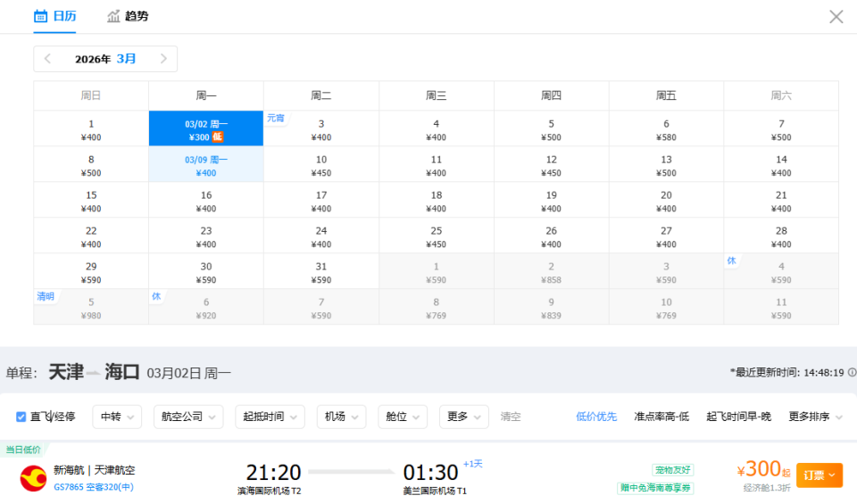The image size is (857, 504).
Task: Select April 5 清明 priced ¥980
Action: point(91,307)
